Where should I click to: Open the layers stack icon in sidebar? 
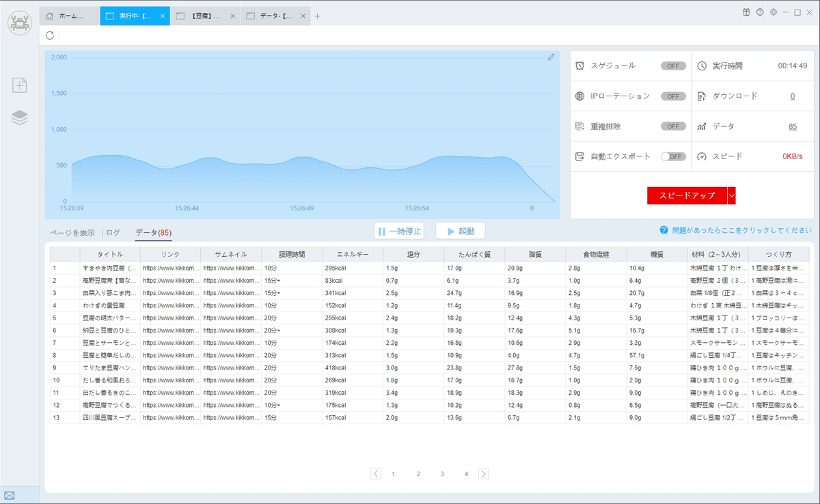(20, 117)
